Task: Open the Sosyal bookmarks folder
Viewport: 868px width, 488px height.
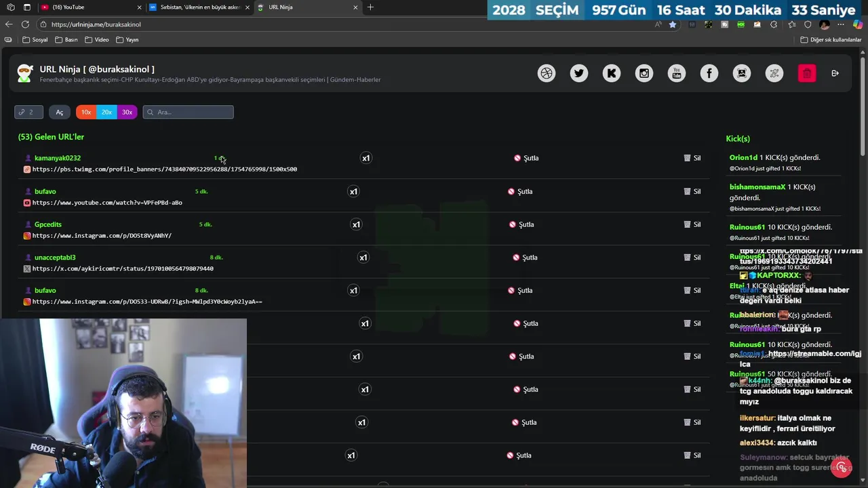Action: pyautogui.click(x=35, y=40)
